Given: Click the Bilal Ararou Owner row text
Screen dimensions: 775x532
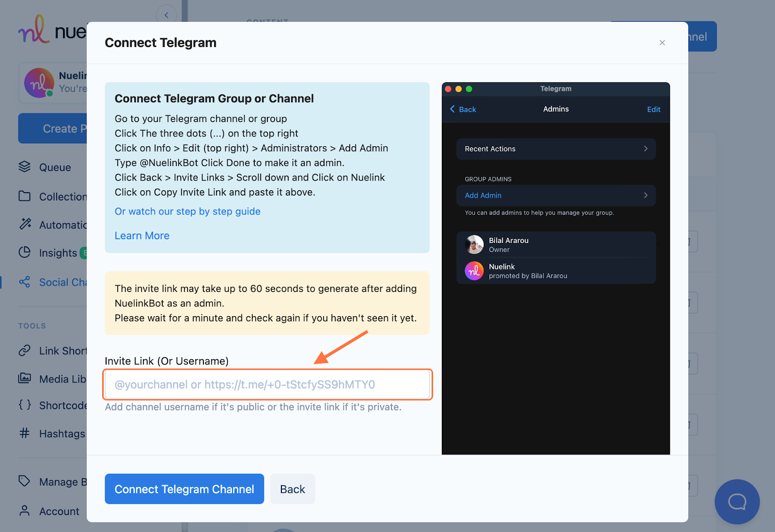Looking at the screenshot, I should [x=509, y=245].
